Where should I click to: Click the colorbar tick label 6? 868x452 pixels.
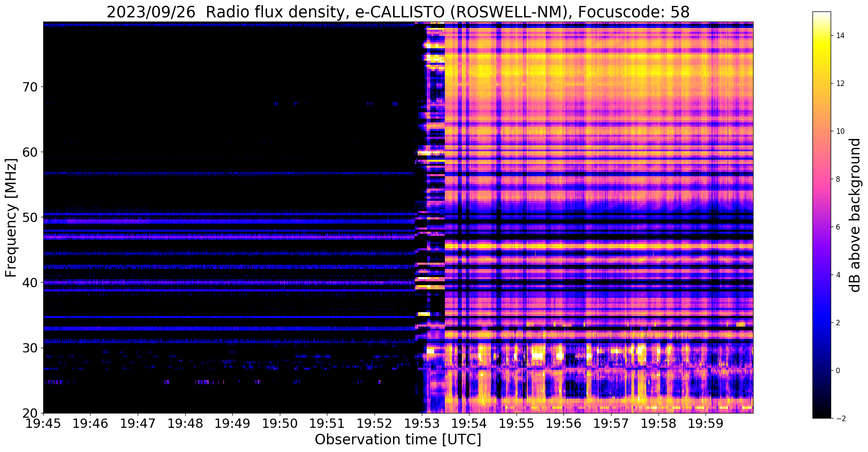point(838,227)
